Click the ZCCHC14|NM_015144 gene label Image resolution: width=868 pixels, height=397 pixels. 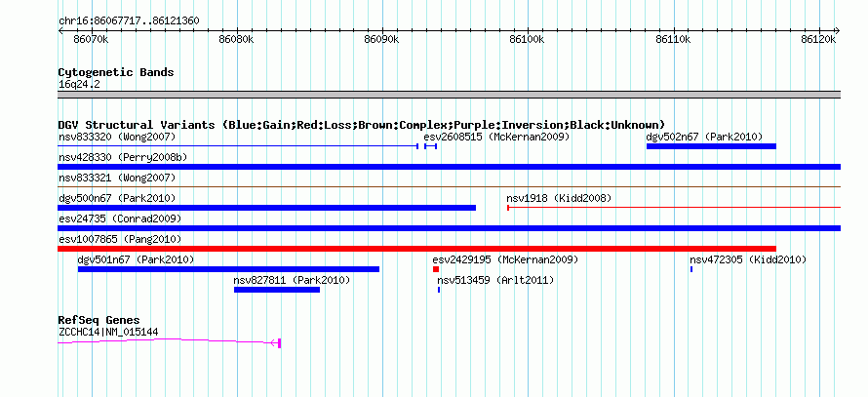tap(108, 333)
